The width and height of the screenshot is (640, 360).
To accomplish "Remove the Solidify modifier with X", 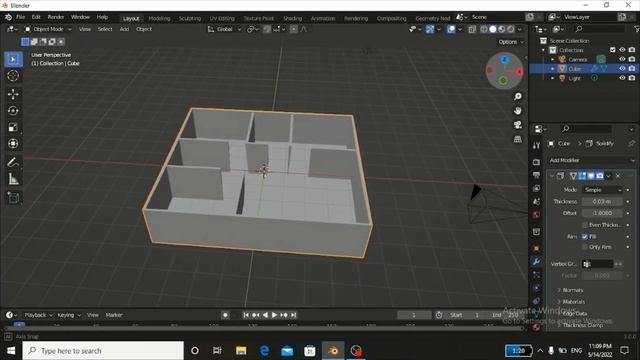I will click(618, 176).
